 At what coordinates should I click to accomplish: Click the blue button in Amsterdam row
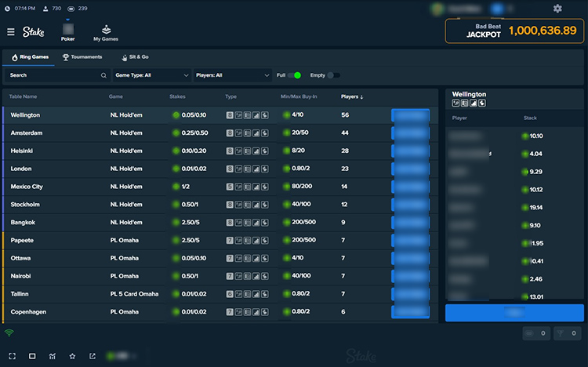[410, 133]
